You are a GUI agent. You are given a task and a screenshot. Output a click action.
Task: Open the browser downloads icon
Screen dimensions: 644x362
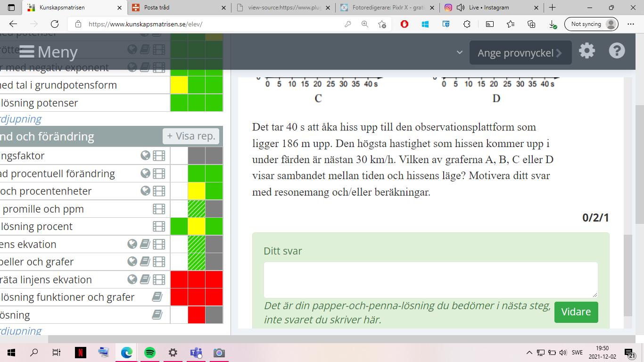tap(553, 24)
